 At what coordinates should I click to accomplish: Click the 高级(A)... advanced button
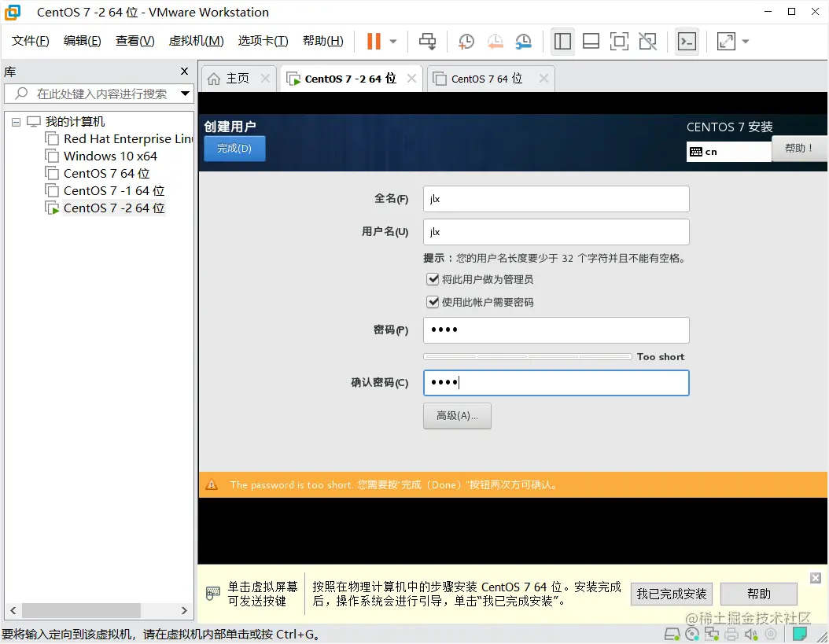pyautogui.click(x=457, y=416)
